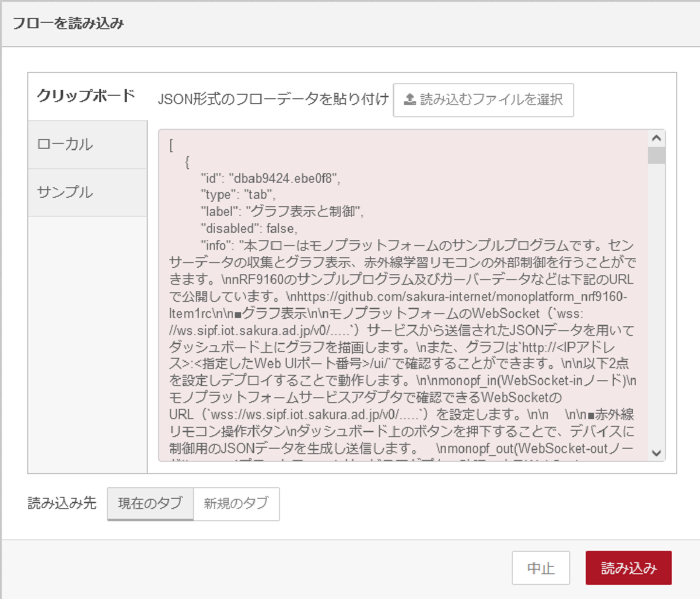Click the JSON area scrollbar thumb
This screenshot has height=599, width=700.
point(656,156)
